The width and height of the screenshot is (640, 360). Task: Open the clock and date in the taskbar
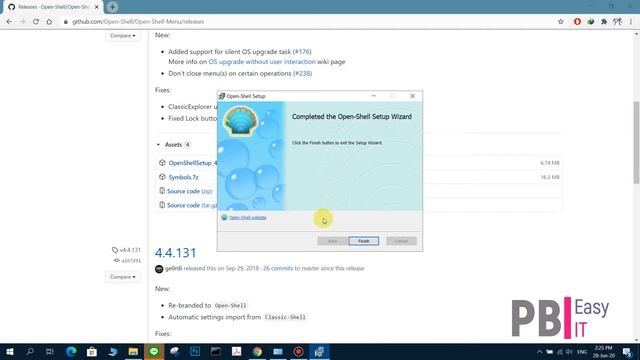pos(604,351)
